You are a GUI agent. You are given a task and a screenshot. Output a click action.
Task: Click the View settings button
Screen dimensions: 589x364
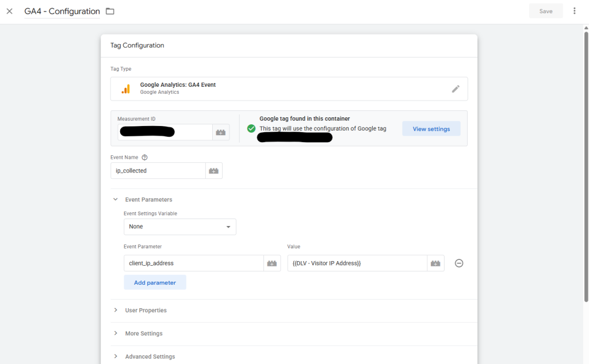(x=431, y=129)
